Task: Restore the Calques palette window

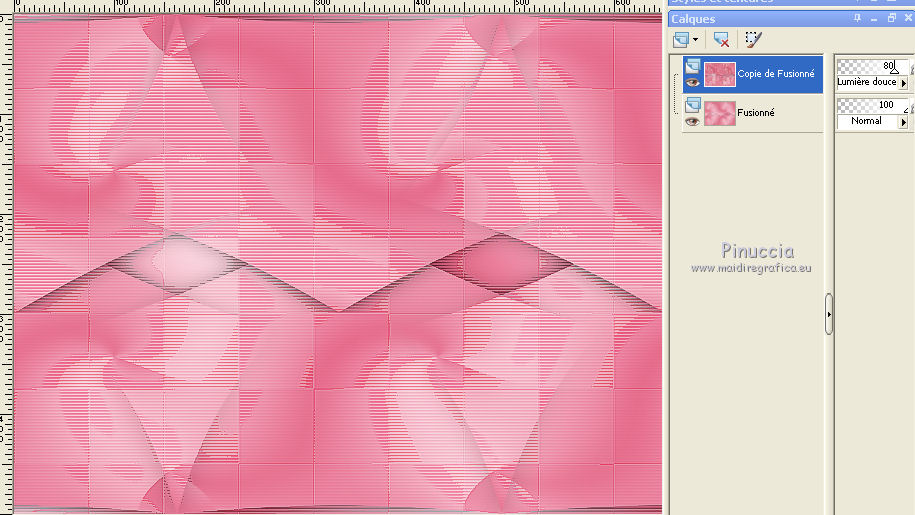Action: [x=891, y=19]
